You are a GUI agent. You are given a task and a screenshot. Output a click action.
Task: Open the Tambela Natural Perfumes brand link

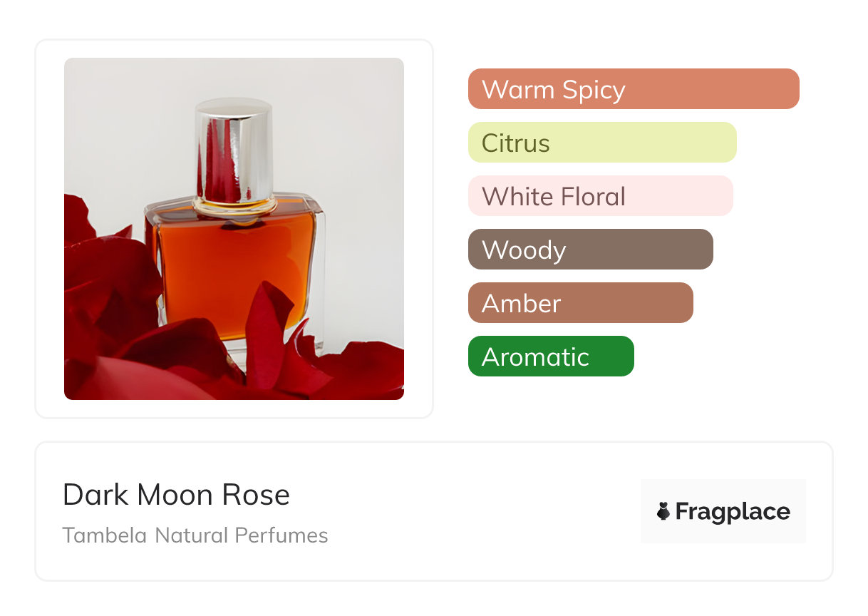click(195, 535)
